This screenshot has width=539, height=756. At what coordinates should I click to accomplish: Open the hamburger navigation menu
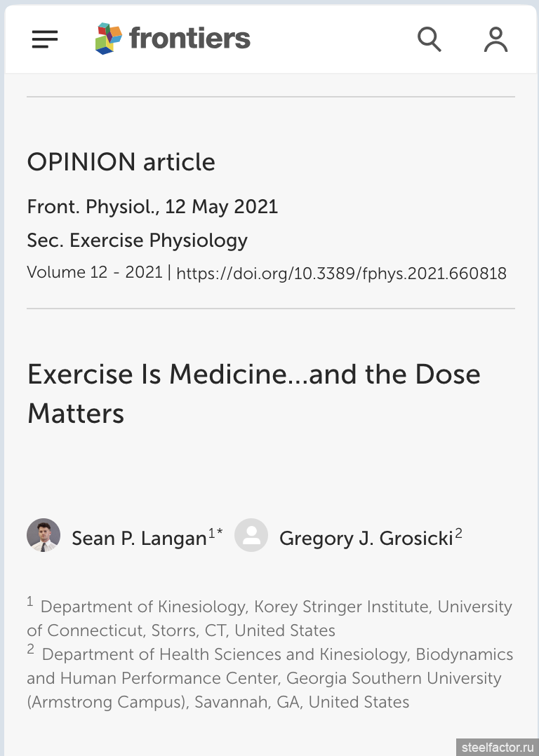coord(45,39)
